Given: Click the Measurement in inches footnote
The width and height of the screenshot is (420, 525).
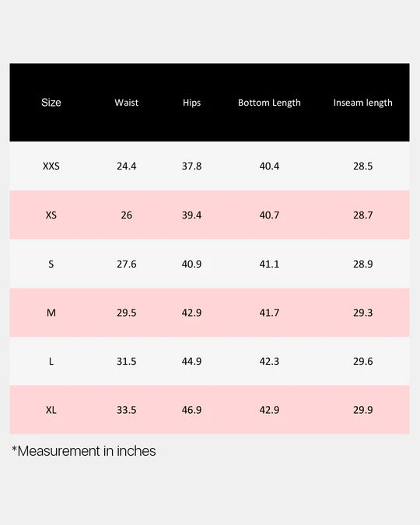Looking at the screenshot, I should 84,451.
